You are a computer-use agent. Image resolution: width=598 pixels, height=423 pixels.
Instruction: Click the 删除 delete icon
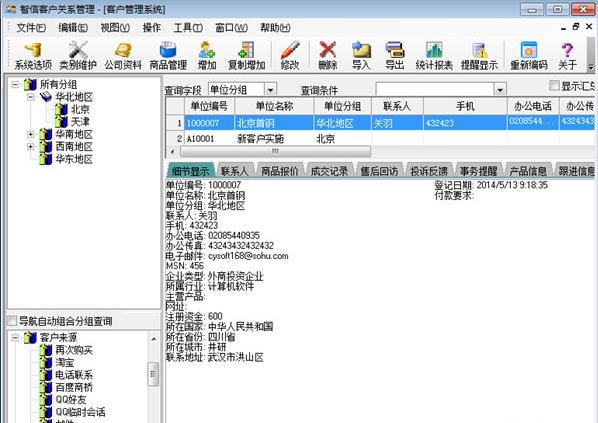(328, 56)
